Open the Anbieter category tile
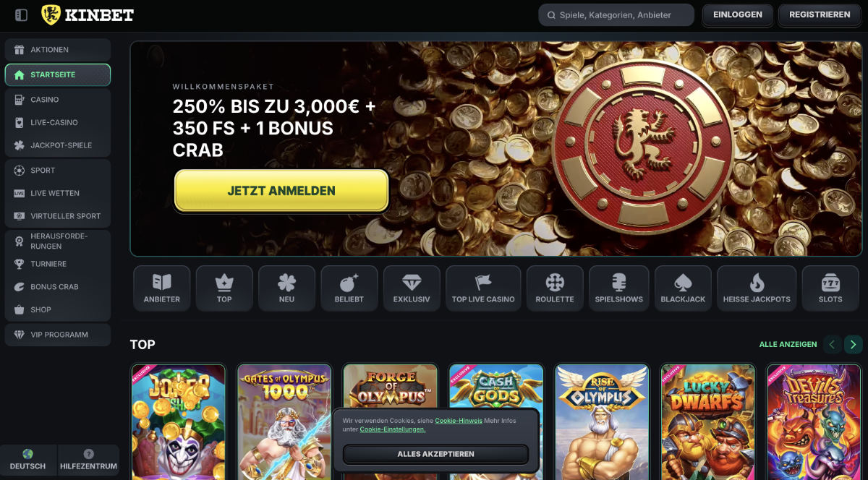Image resolution: width=868 pixels, height=480 pixels. click(x=162, y=288)
